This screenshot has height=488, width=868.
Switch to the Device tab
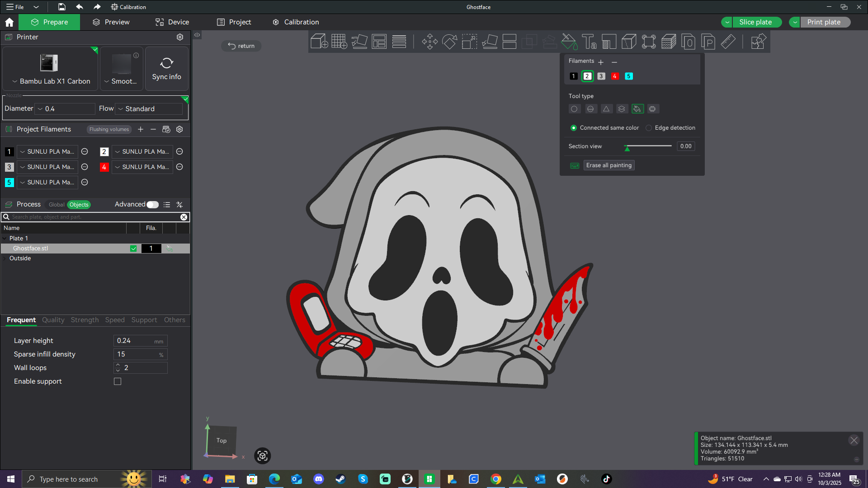tap(172, 22)
